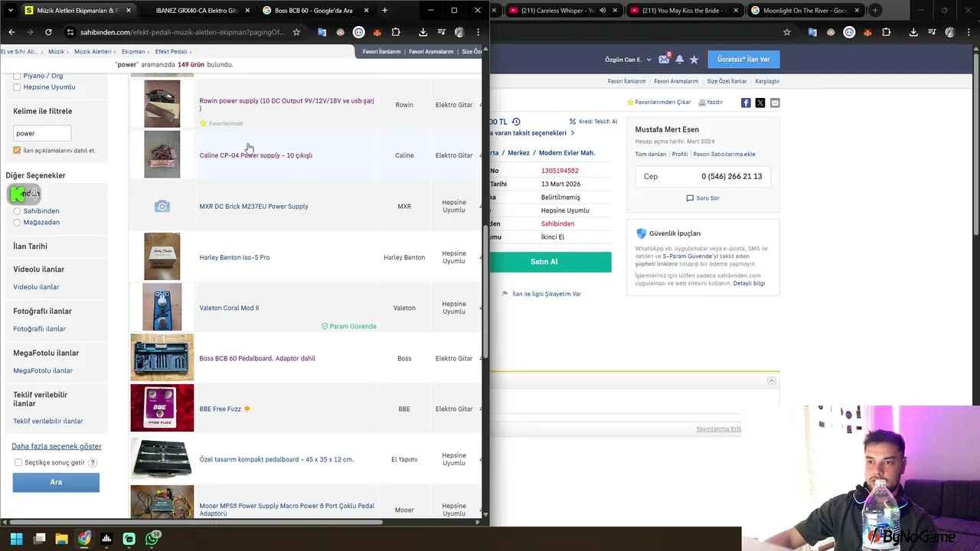Switch to the Boss BCB 60 Google search tab
980x551 pixels.
coord(314,10)
